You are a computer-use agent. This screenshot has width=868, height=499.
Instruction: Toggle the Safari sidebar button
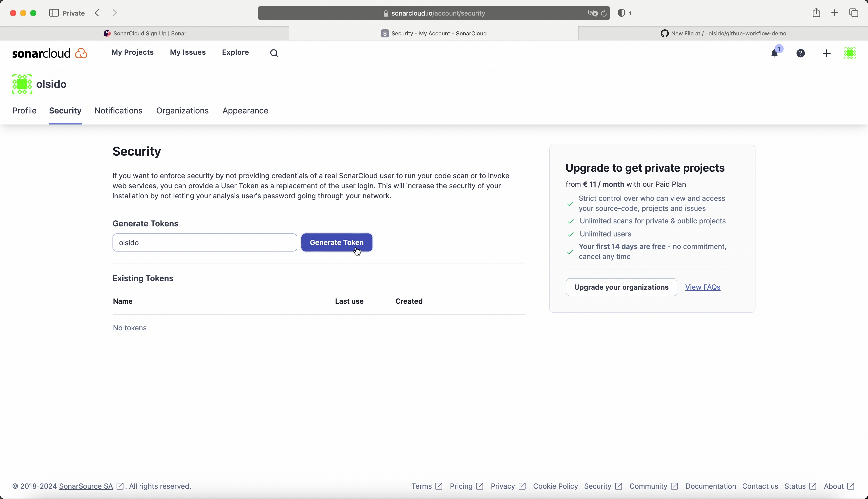(x=54, y=13)
